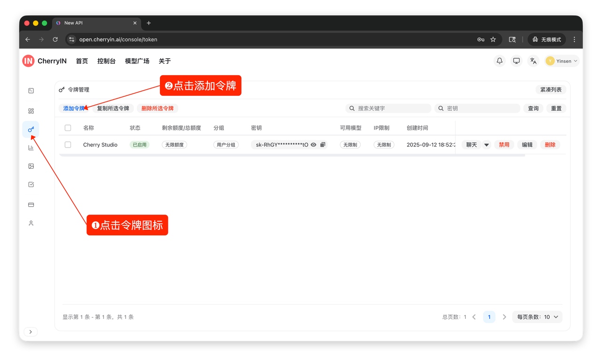Viewport: 602px width, 364px height.
Task: Open the chart statistics icon in sidebar
Action: click(31, 147)
